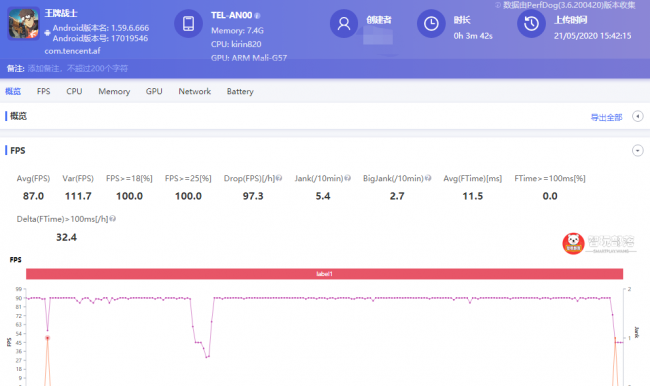Click the clock duration icon

(x=431, y=24)
